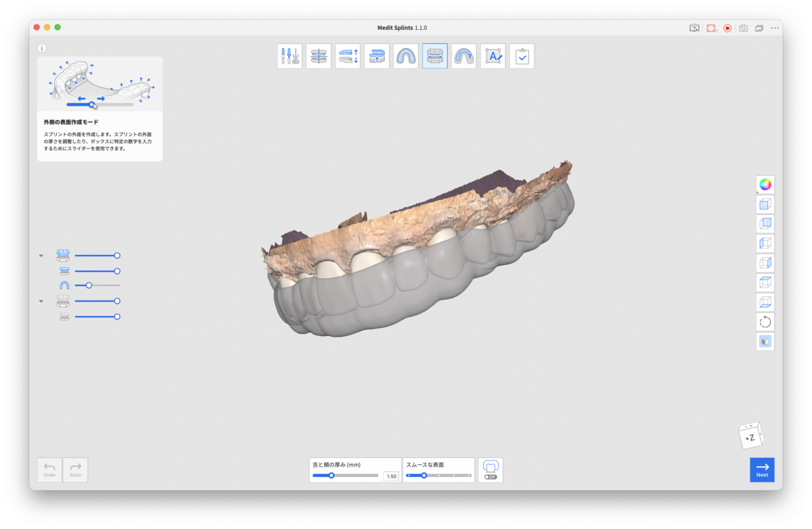Viewport: 812px width, 529px height.
Task: Select the tools/trimming icon in the top toolbar
Action: pos(289,55)
